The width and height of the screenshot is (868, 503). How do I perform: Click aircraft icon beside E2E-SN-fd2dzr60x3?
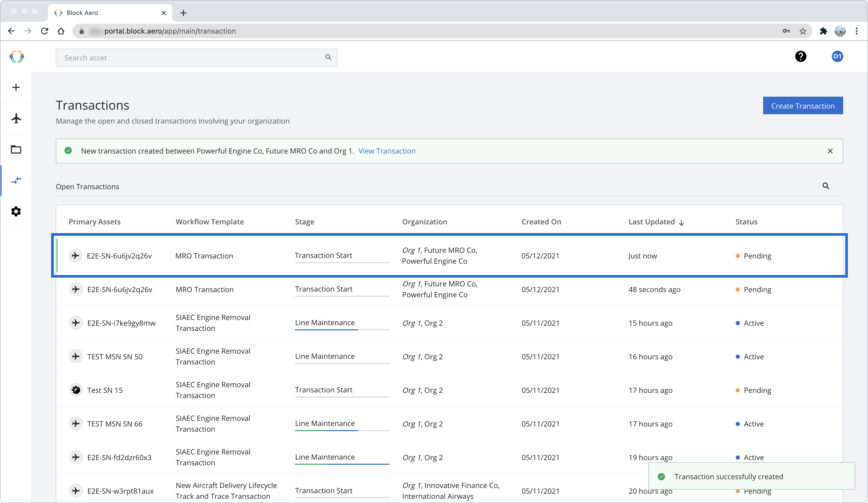76,457
